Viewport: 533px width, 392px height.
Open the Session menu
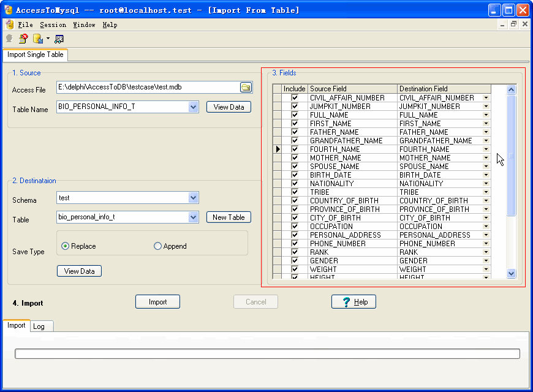tap(53, 25)
